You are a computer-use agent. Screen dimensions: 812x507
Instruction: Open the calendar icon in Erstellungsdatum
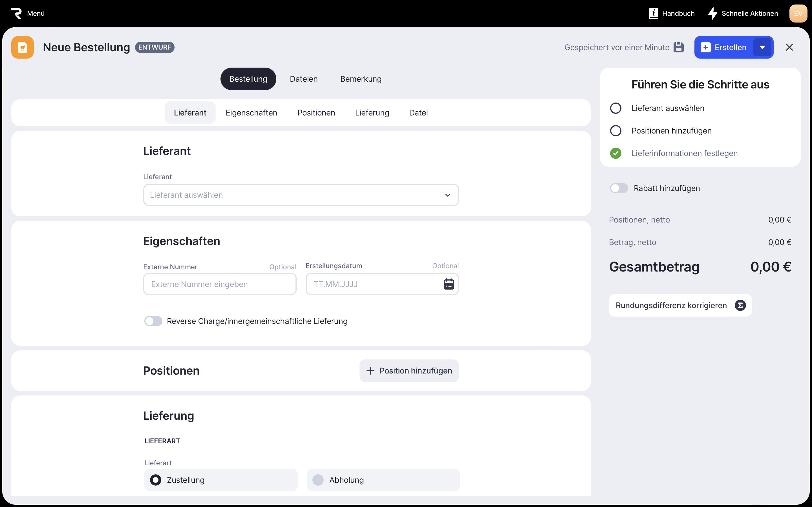449,284
